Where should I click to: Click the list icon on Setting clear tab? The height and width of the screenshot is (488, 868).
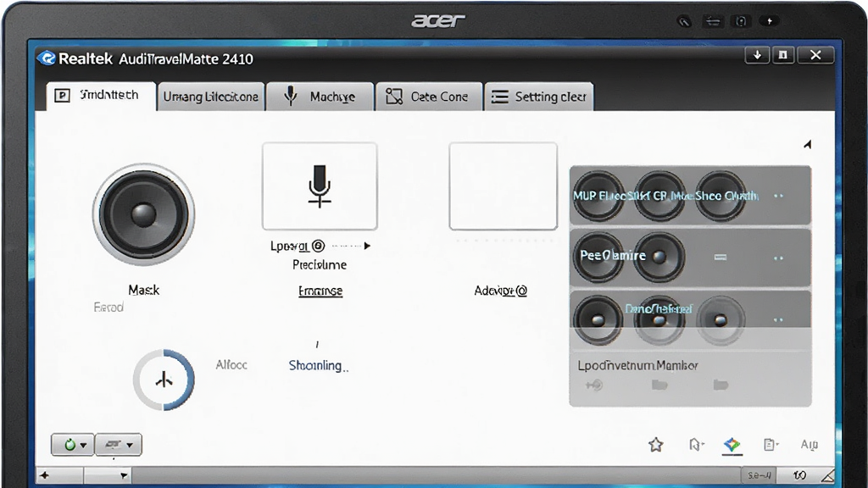coord(499,97)
